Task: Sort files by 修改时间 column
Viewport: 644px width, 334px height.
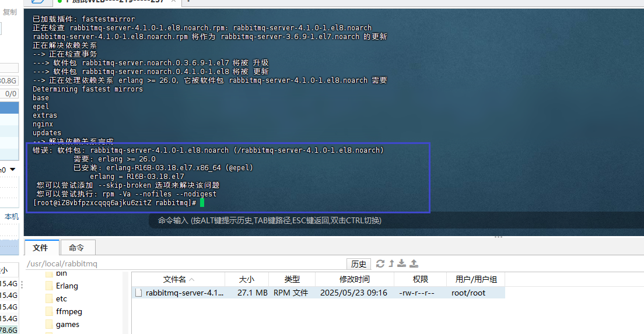Action: [x=355, y=279]
